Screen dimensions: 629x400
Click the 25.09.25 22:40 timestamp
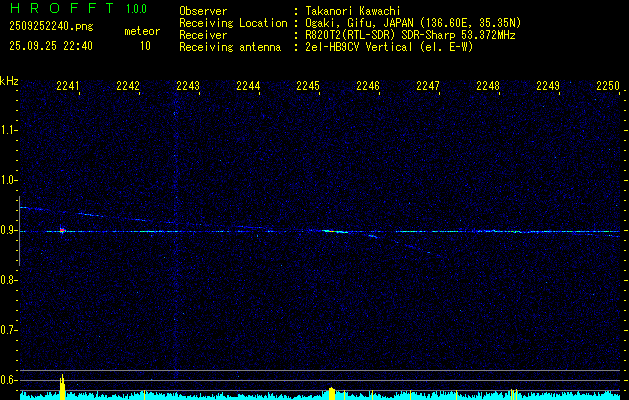pyautogui.click(x=50, y=46)
